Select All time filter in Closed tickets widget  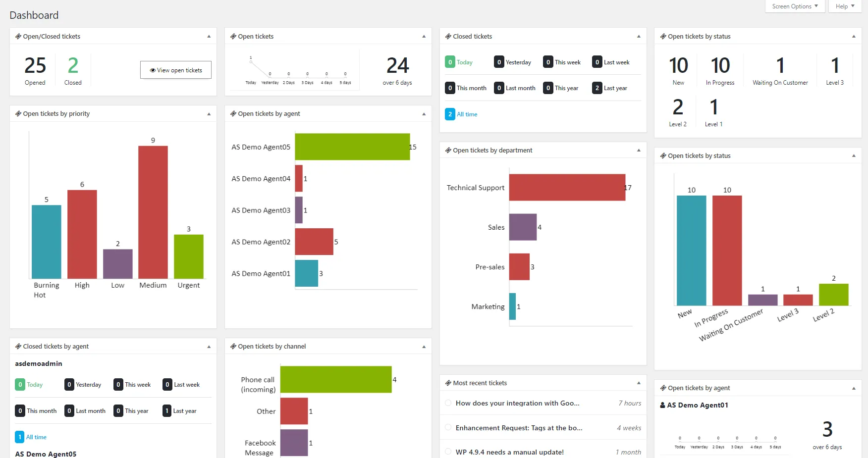click(461, 114)
